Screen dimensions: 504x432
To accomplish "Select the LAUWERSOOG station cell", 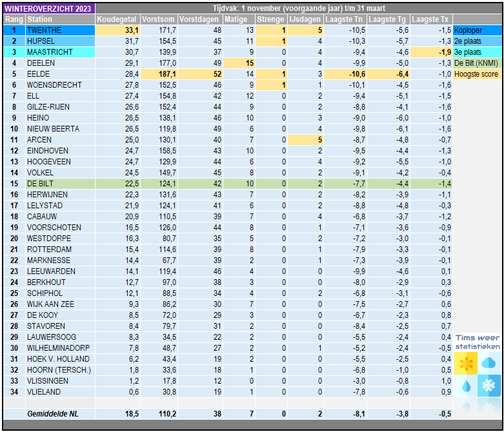I will pos(61,337).
